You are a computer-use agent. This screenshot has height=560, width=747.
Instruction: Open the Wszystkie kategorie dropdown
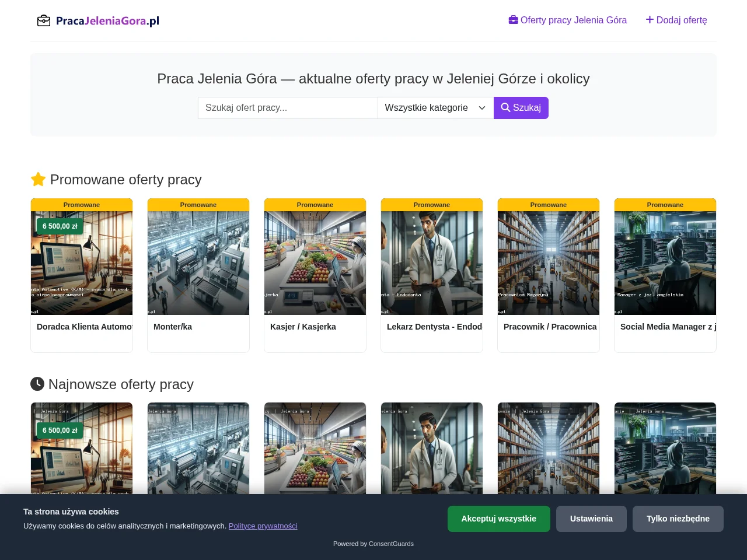click(x=435, y=108)
